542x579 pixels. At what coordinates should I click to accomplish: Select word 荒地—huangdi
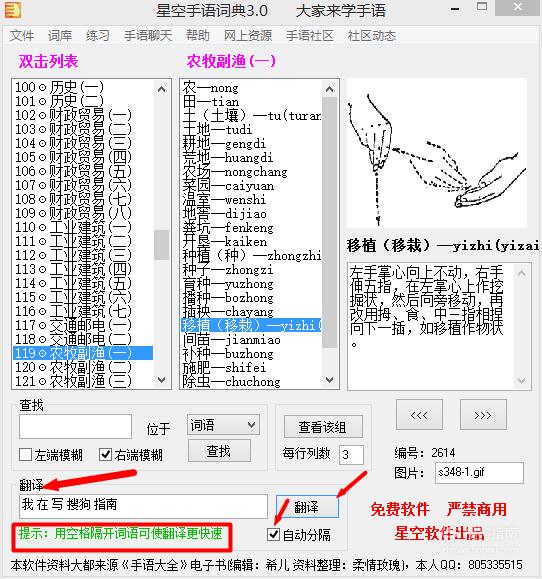click(251, 158)
